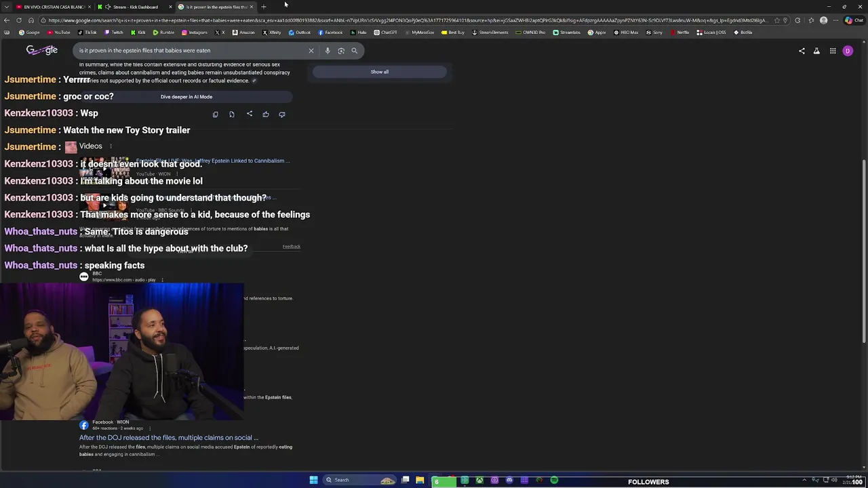Open Xbox app in taskbar

point(479,480)
